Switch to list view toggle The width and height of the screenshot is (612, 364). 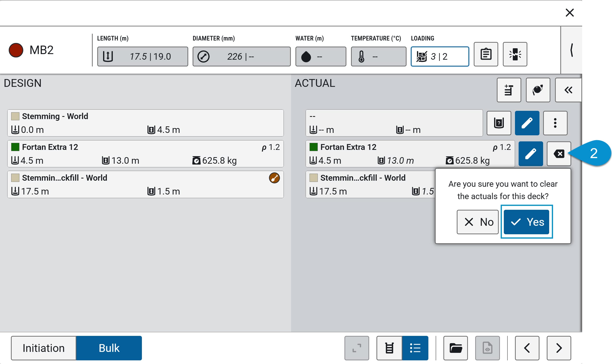pos(415,348)
